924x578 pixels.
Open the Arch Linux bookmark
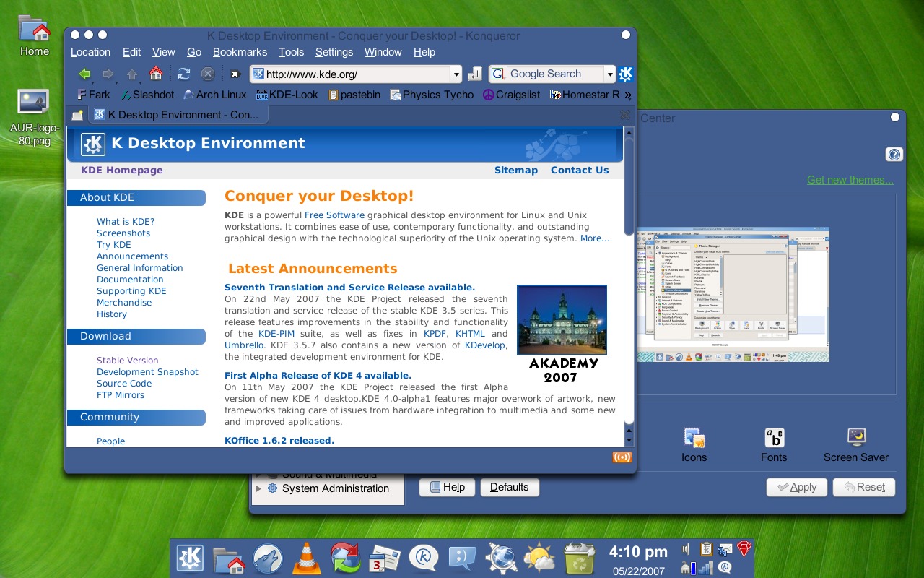click(x=215, y=95)
